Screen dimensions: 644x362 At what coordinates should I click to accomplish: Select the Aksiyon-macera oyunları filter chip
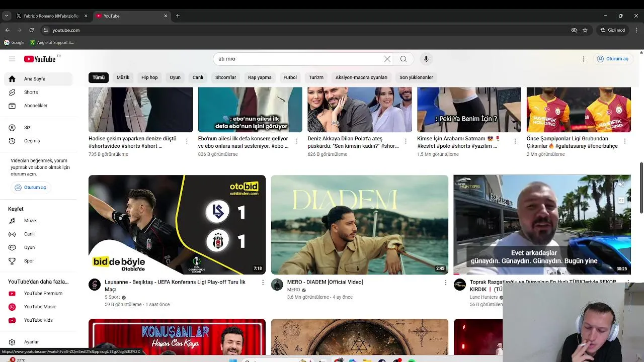point(361,77)
